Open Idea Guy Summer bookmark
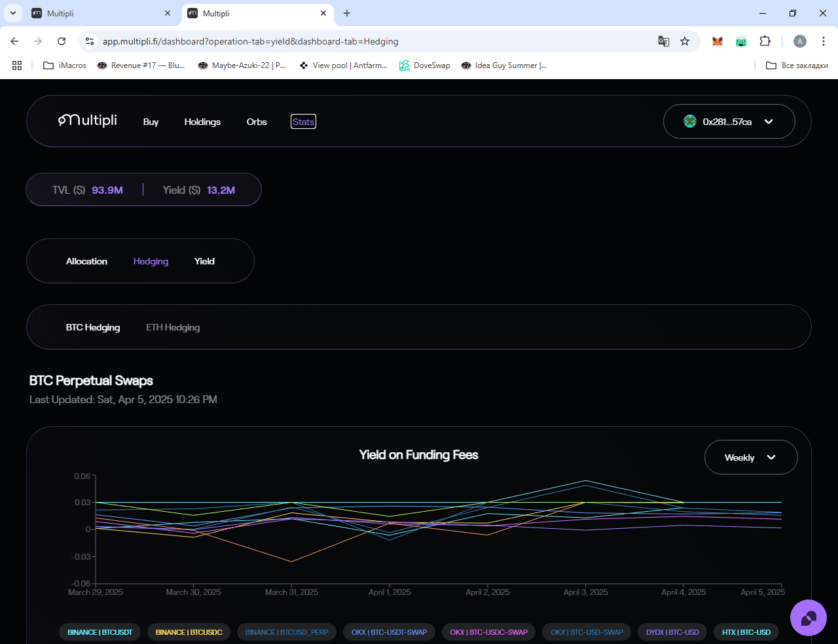The image size is (838, 644). (504, 65)
